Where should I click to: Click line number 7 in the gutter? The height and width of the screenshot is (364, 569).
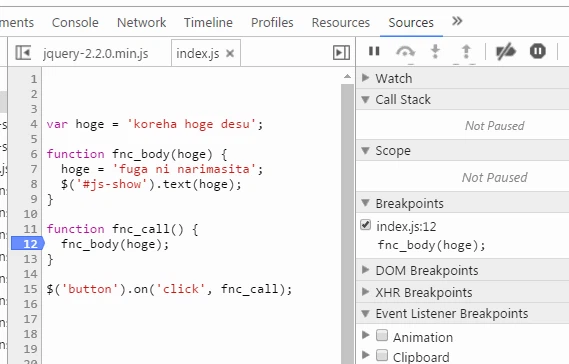pyautogui.click(x=33, y=169)
